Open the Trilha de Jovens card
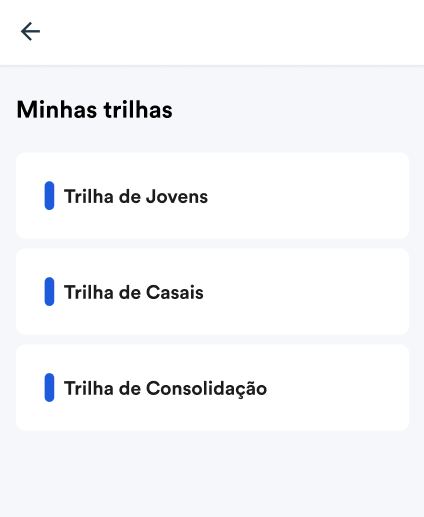Viewport: 424px width, 517px height. tap(212, 196)
